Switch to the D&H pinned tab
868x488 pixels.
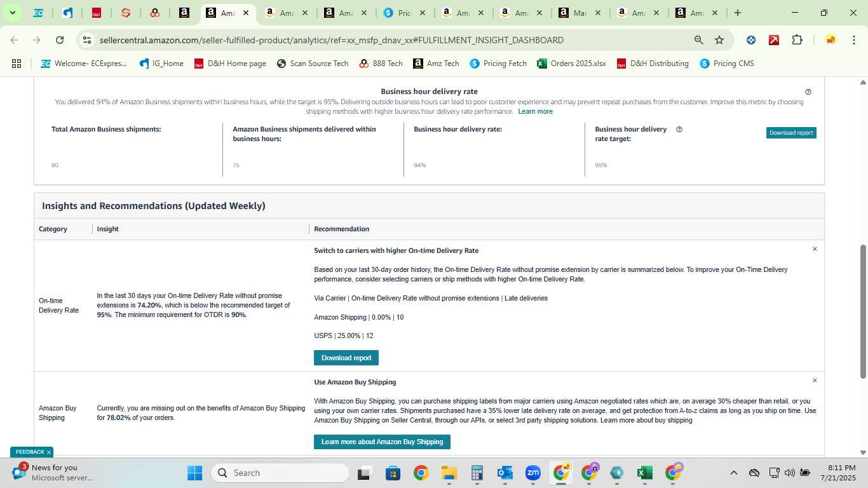click(97, 13)
